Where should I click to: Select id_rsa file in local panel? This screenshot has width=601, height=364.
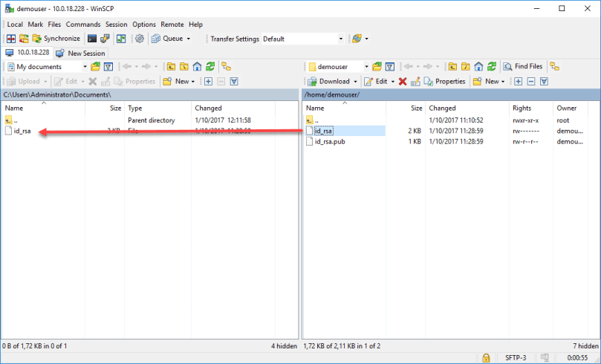(x=22, y=131)
